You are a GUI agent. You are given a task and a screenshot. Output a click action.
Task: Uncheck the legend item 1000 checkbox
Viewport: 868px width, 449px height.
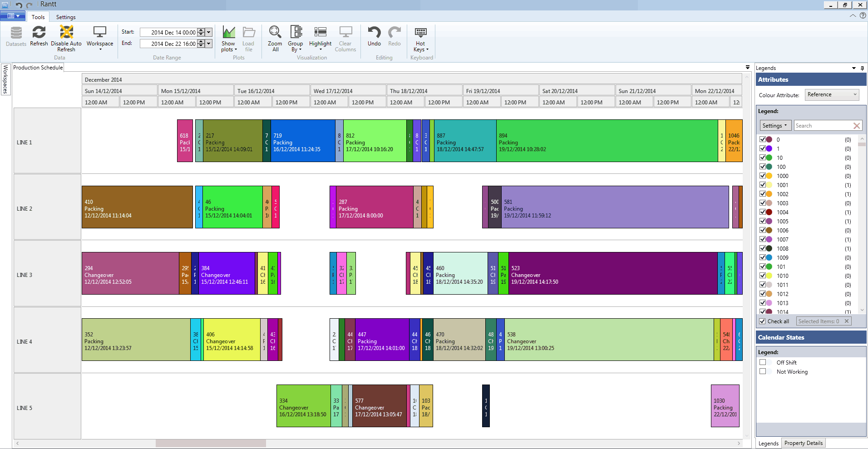763,176
